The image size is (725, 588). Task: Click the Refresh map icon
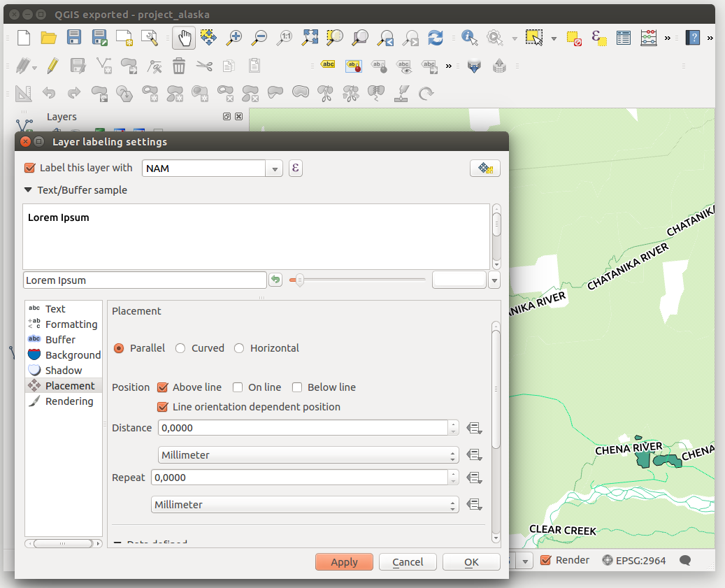[436, 38]
